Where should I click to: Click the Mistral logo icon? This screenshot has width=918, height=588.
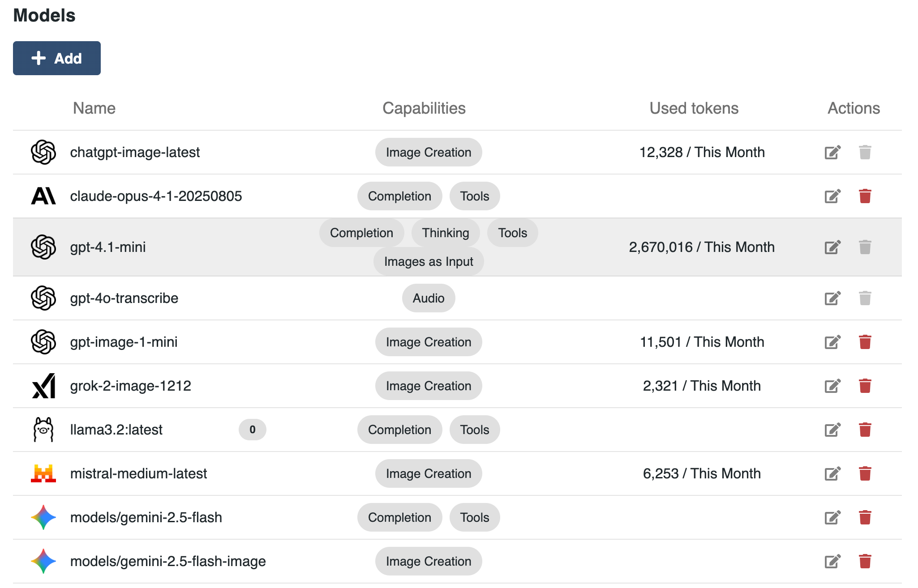click(43, 474)
